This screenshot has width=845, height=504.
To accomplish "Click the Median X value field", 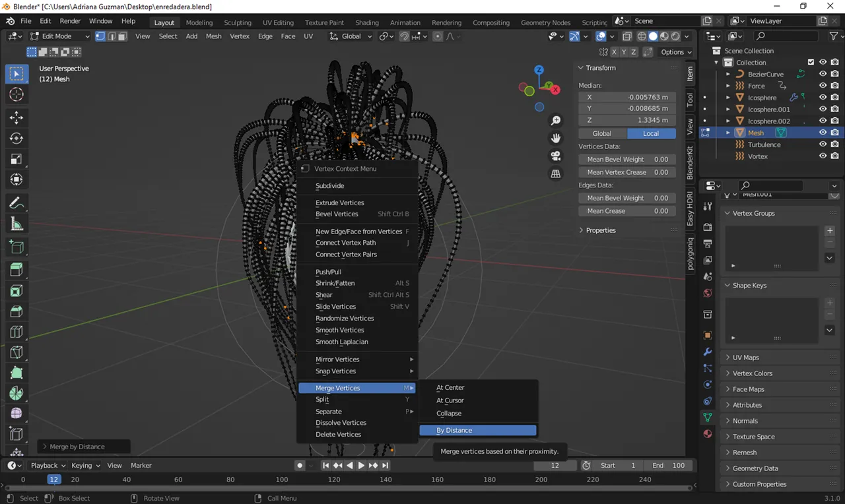I will (x=627, y=97).
